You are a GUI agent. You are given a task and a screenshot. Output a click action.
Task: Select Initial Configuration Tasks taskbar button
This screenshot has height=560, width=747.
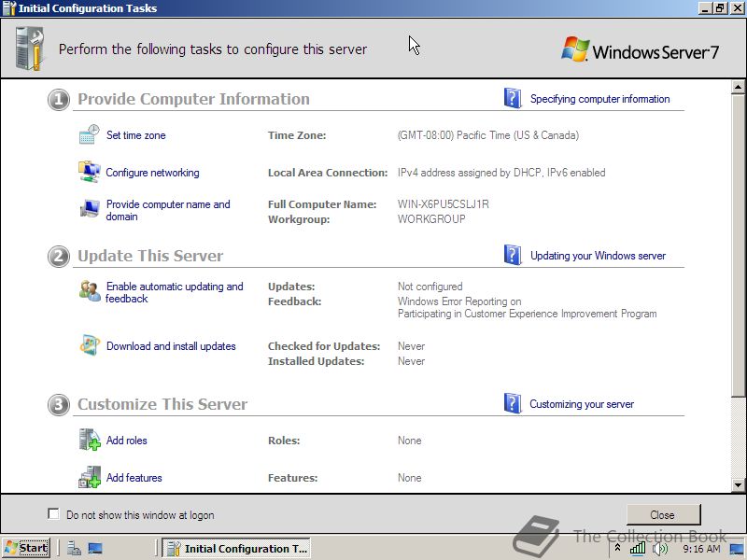[x=236, y=549]
